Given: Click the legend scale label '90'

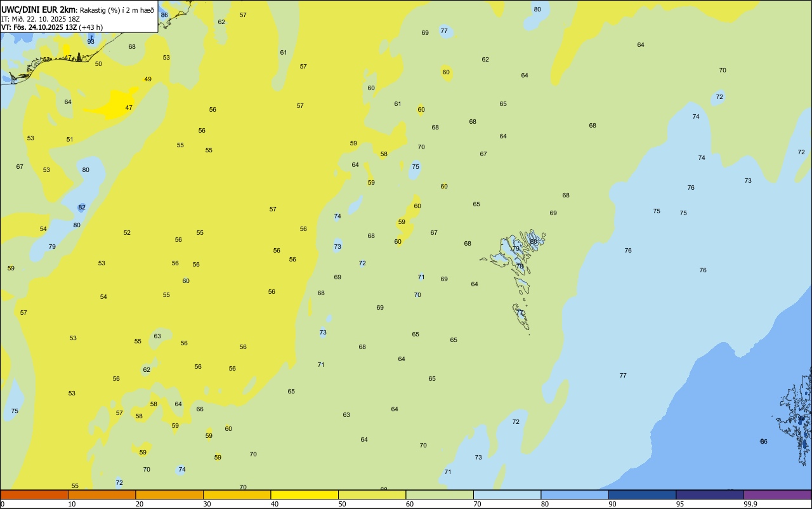Looking at the screenshot, I should click(612, 504).
